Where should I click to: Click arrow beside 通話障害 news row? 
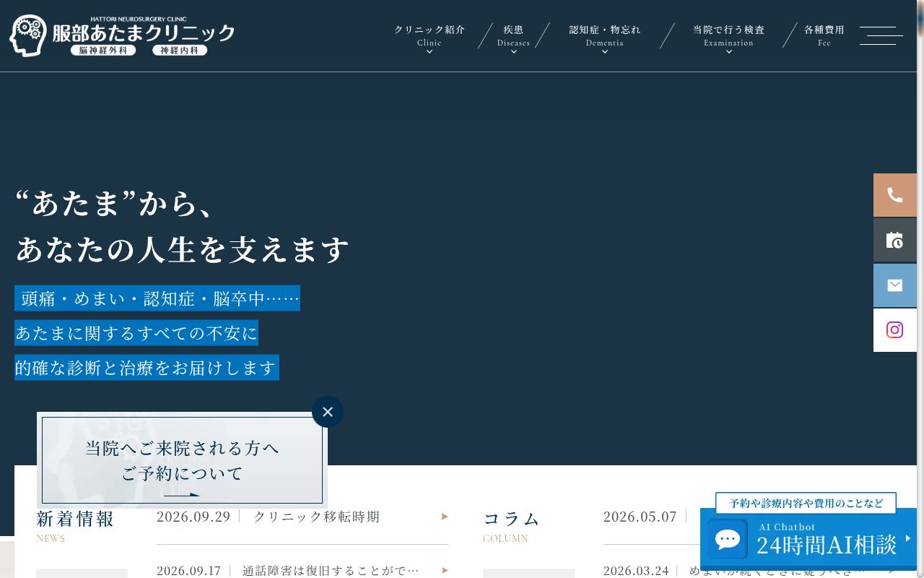pyautogui.click(x=445, y=570)
